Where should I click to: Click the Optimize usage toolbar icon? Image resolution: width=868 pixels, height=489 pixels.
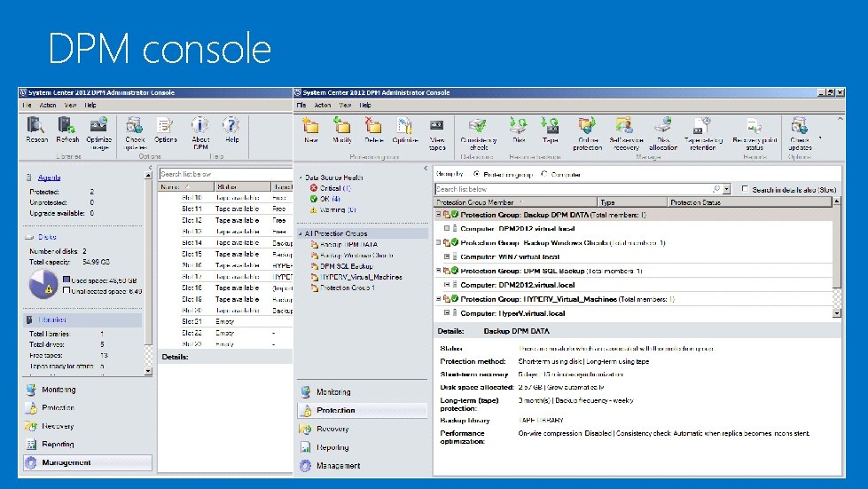coord(98,126)
